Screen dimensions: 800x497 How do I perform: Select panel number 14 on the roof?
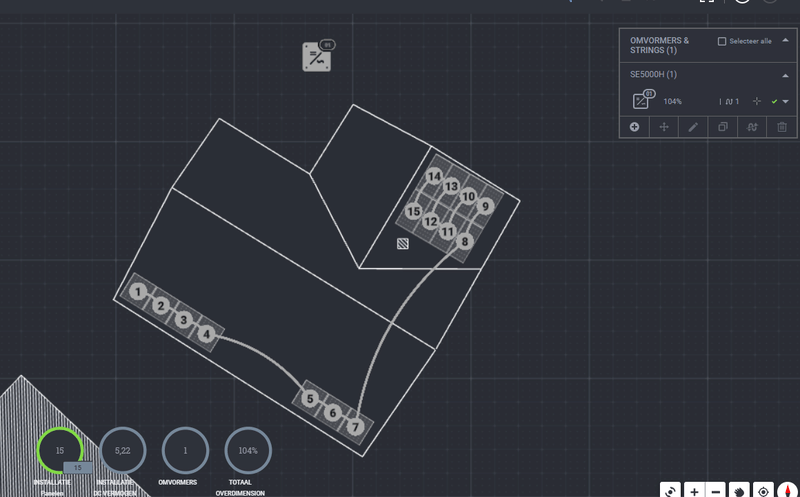(434, 177)
